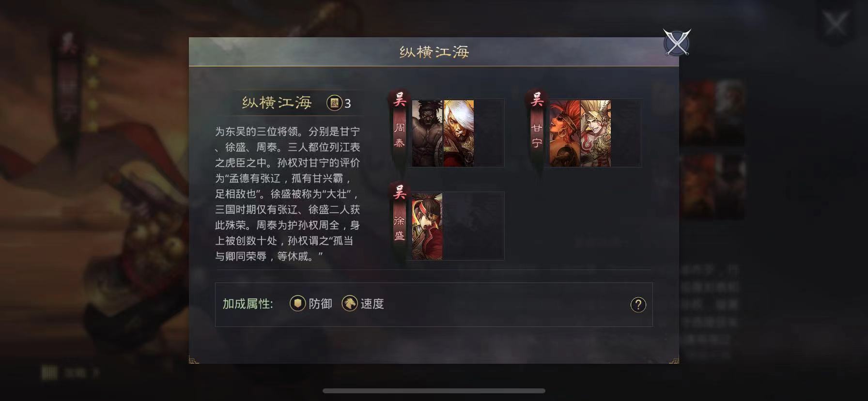Tap the empty slot next to 徐盛 portrait
The image size is (868, 401).
pyautogui.click(x=474, y=226)
